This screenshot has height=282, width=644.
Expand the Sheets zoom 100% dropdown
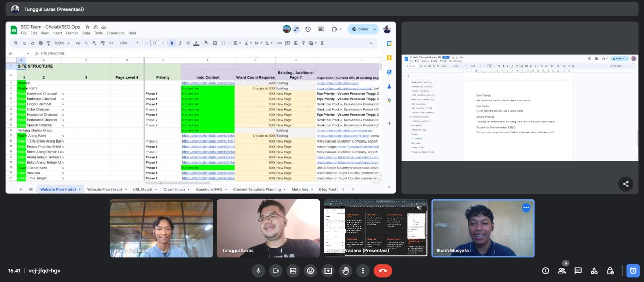[62, 43]
